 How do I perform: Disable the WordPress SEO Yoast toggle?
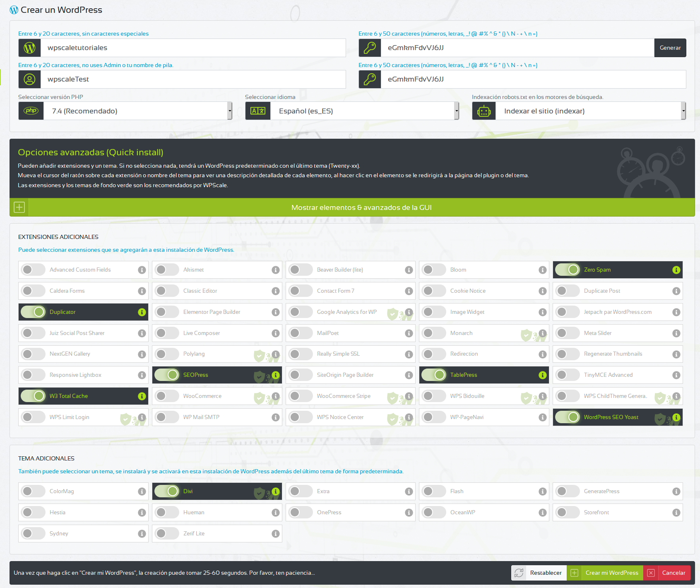568,417
